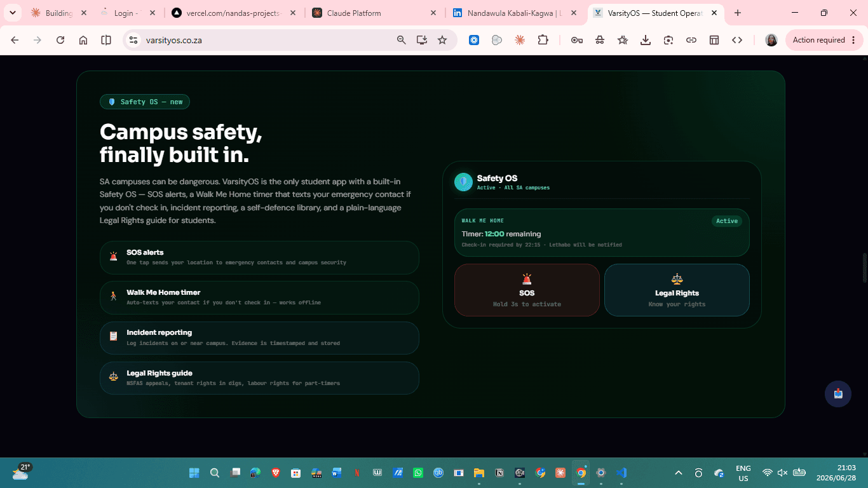Switch to the Claude Platform tab
This screenshot has width=868, height=488.
[x=374, y=13]
